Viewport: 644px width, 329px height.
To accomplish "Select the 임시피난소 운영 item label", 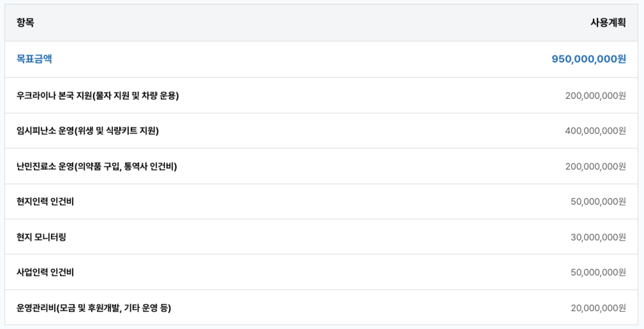I will (87, 131).
